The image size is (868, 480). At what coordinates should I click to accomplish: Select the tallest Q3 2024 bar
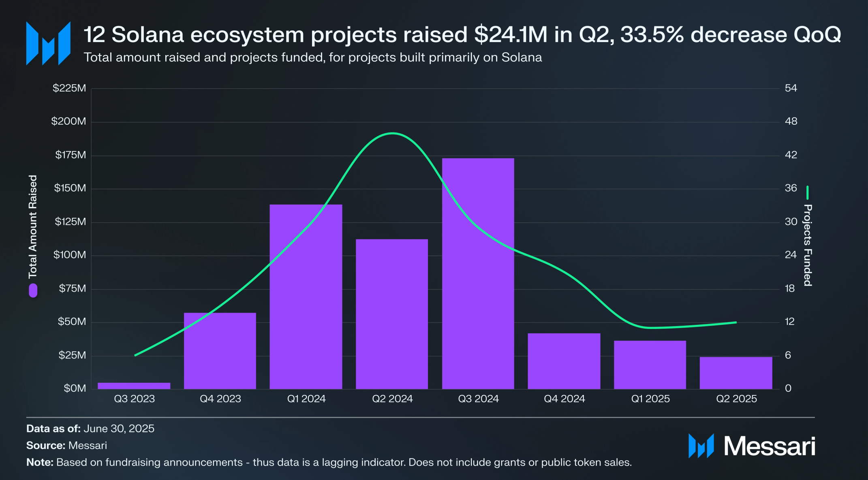tap(478, 273)
